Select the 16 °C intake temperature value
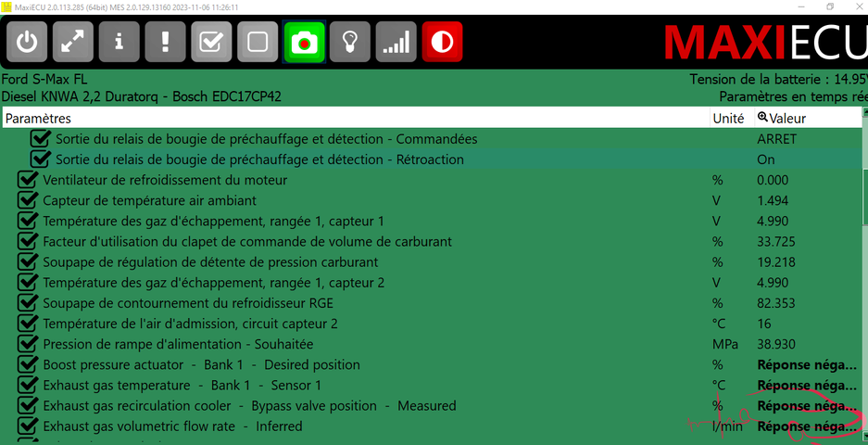 (764, 324)
